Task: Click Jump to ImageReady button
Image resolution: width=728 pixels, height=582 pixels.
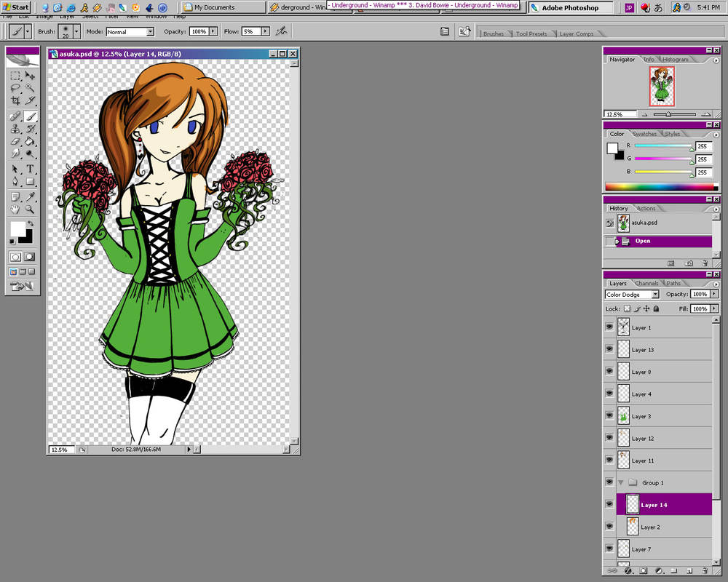Action: [x=23, y=286]
